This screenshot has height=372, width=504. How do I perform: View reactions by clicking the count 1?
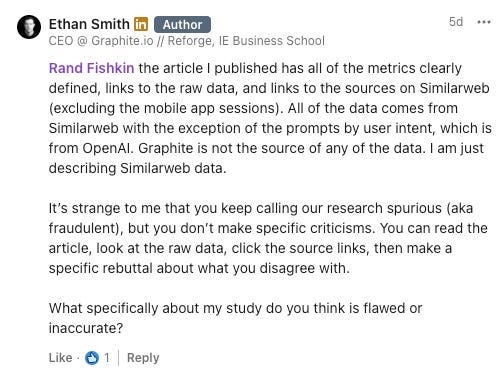point(107,358)
